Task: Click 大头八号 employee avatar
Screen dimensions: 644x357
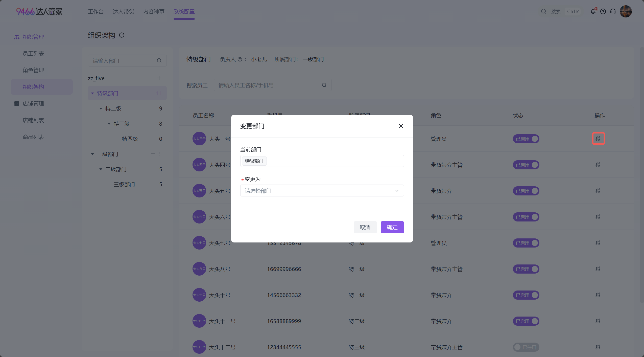Action: (199, 269)
